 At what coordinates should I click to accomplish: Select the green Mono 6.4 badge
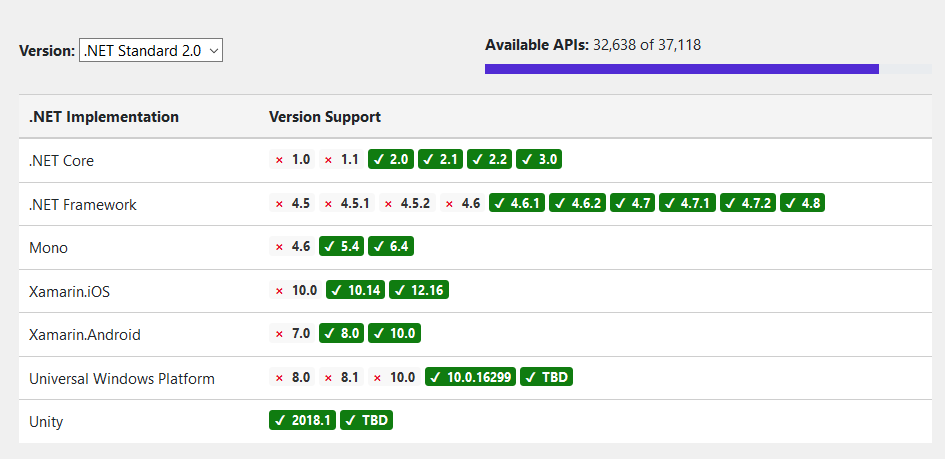(391, 246)
